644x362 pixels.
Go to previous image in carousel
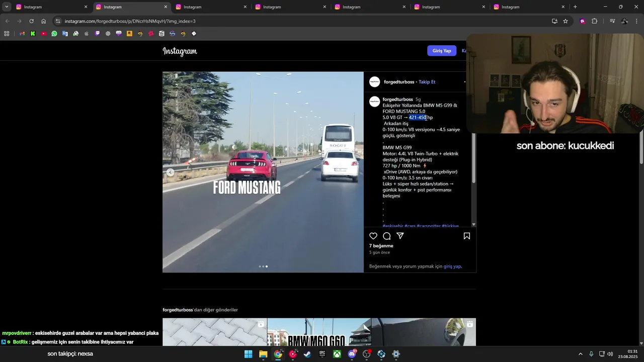point(171,172)
